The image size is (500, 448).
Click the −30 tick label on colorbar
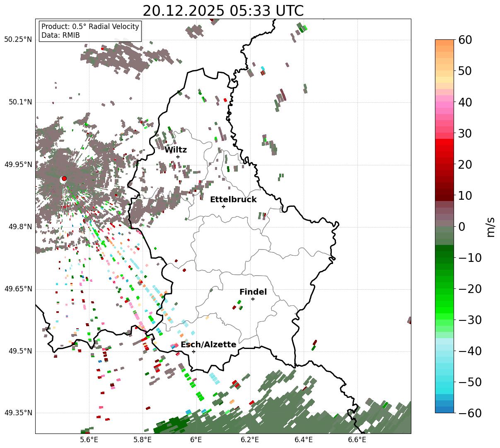pos(470,320)
